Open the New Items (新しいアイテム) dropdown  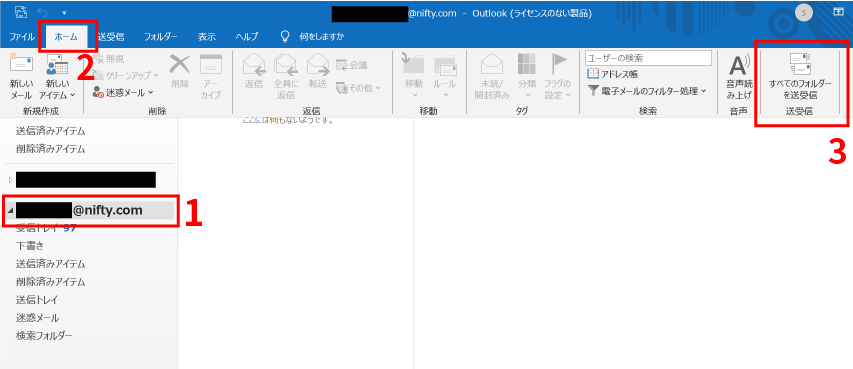(57, 77)
